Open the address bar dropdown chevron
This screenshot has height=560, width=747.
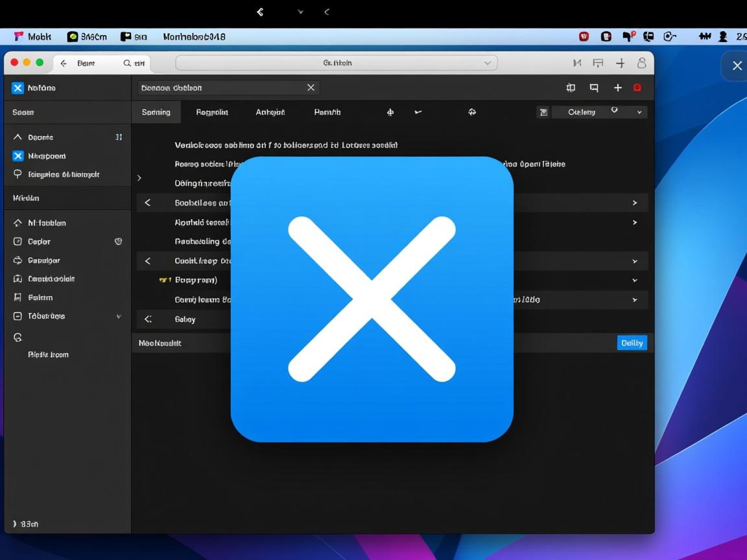coord(488,63)
